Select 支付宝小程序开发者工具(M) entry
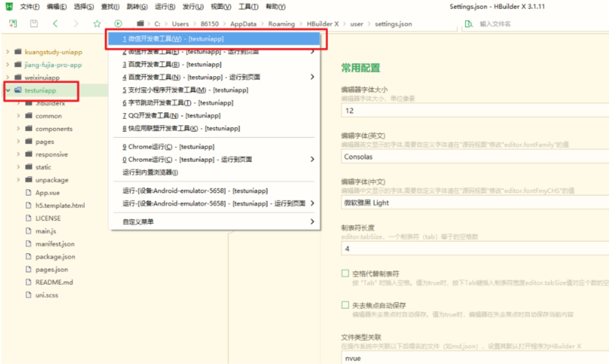The width and height of the screenshot is (609, 364). (x=214, y=90)
